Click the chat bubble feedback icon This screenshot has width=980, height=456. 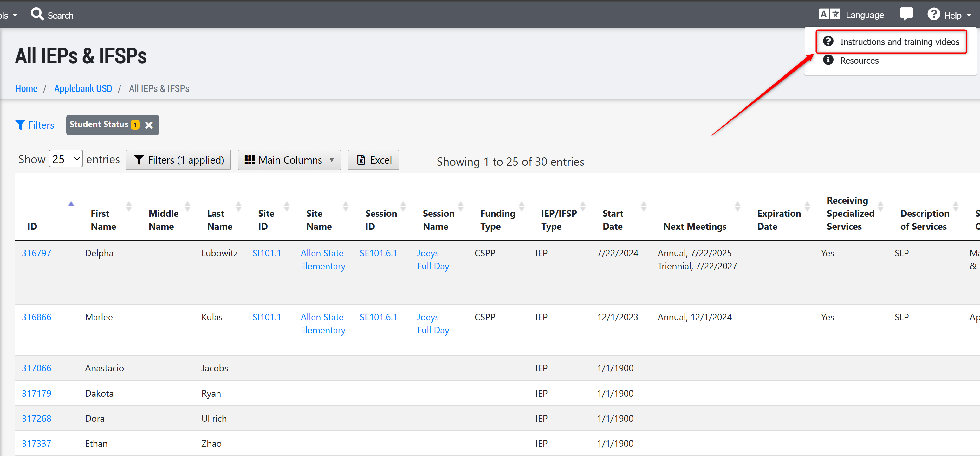(x=906, y=14)
